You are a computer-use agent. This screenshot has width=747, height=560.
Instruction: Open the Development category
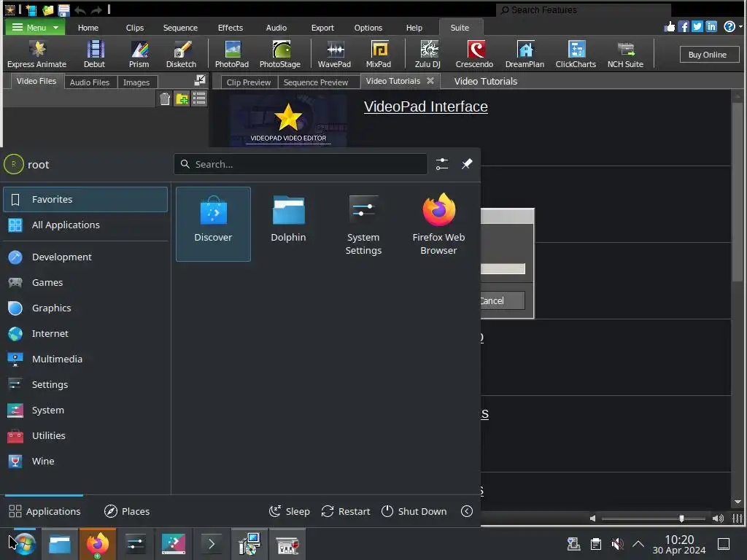click(x=85, y=257)
